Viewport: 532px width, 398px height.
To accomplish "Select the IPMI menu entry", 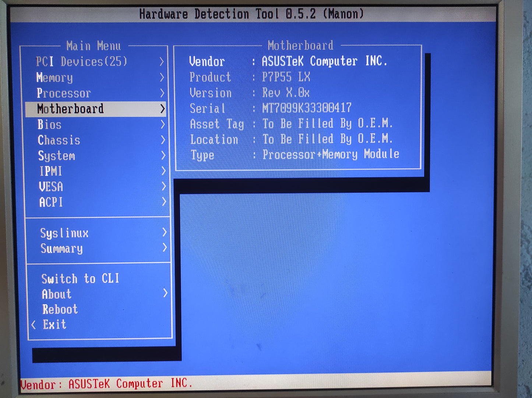I will (51, 171).
